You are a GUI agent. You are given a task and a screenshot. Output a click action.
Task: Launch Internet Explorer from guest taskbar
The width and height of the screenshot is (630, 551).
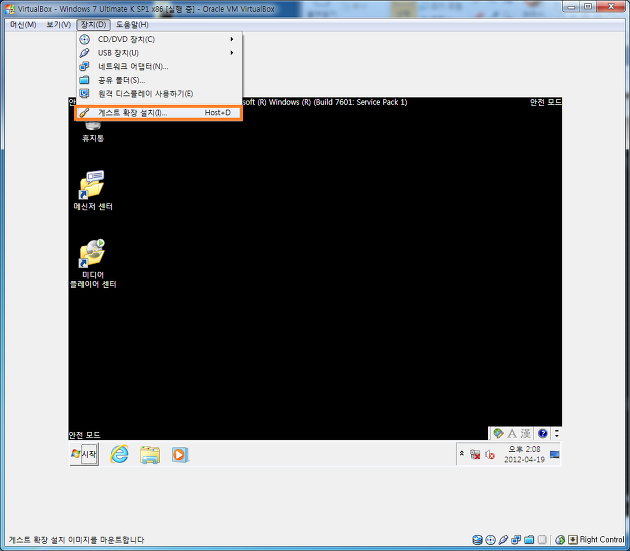click(x=119, y=455)
